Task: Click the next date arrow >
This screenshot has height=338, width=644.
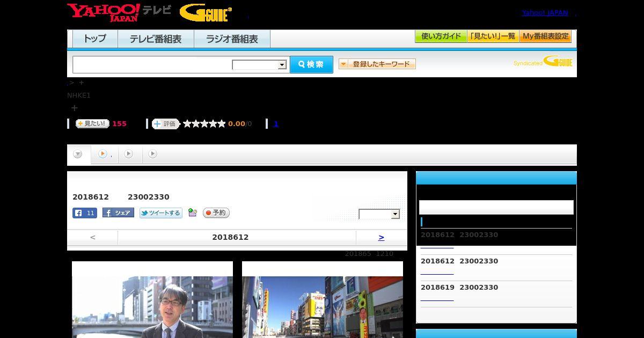Action: pyautogui.click(x=382, y=237)
